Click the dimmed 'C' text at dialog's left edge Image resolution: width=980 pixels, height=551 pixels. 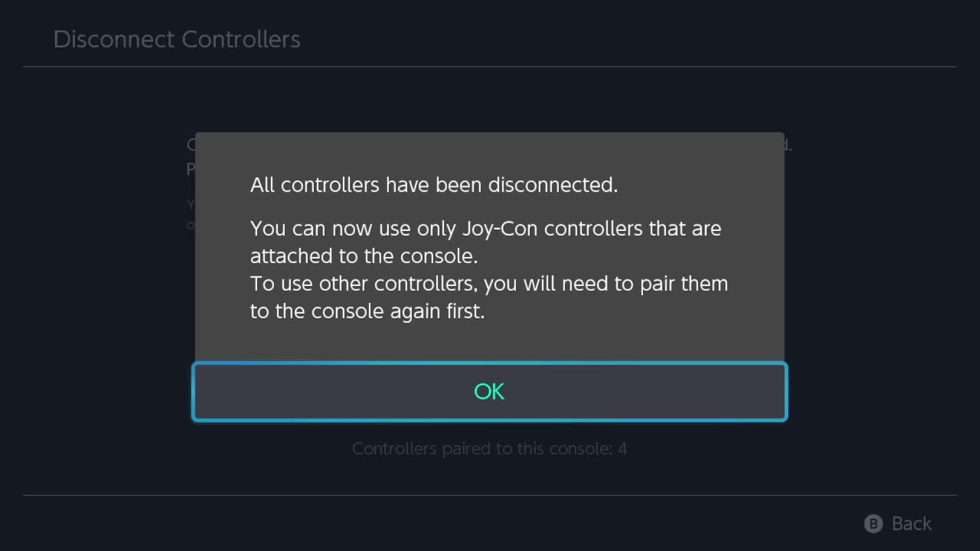pos(191,145)
